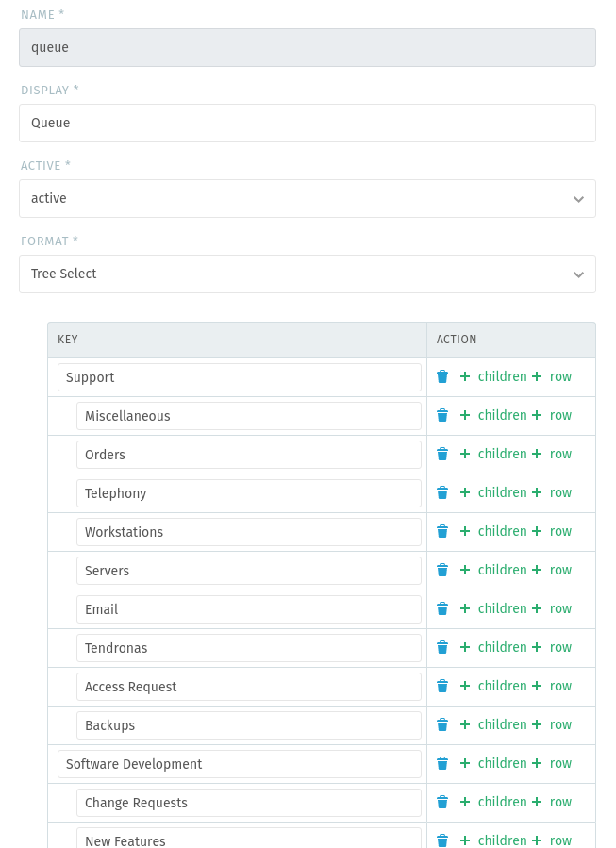This screenshot has width=616, height=848.
Task: Add a row after Support
Action: click(x=552, y=376)
